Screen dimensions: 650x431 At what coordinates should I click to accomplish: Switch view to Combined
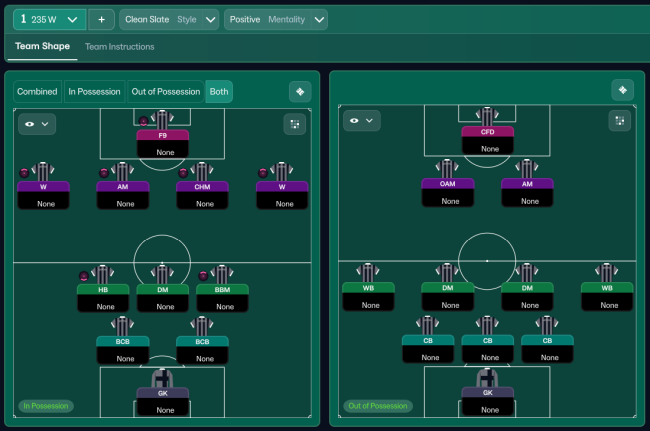tap(37, 92)
